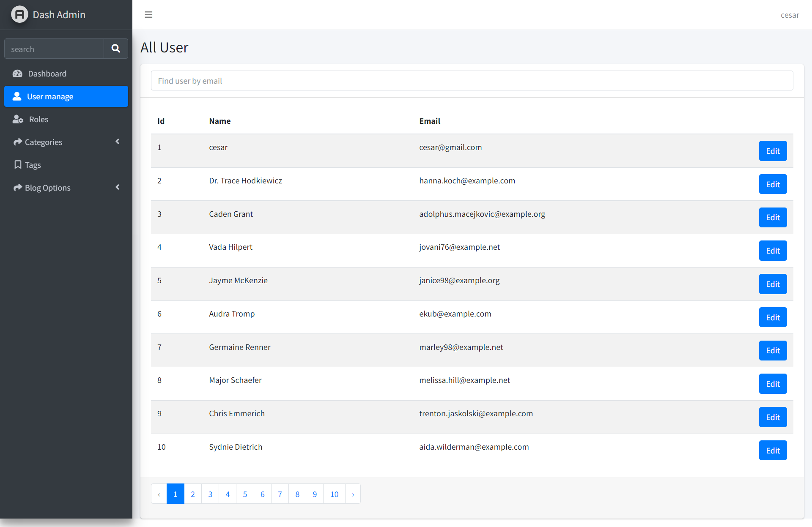
Task: Go to next pagination page arrow
Action: click(353, 494)
